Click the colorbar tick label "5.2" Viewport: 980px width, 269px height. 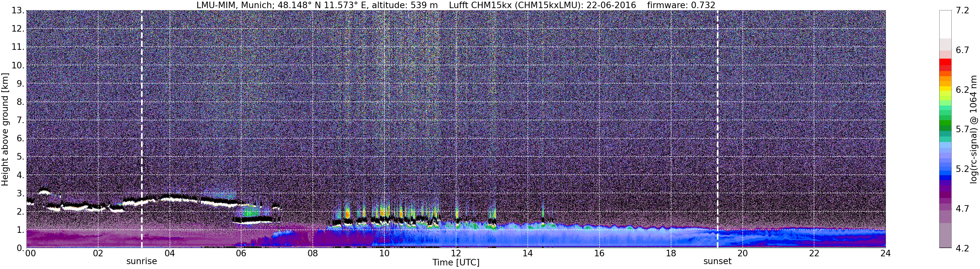click(x=962, y=169)
